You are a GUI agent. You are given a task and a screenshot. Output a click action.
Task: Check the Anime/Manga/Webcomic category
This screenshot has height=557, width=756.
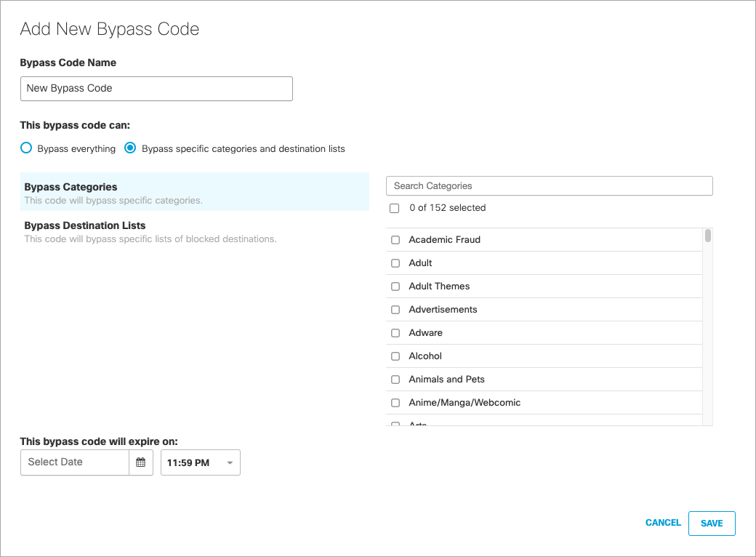coord(395,403)
